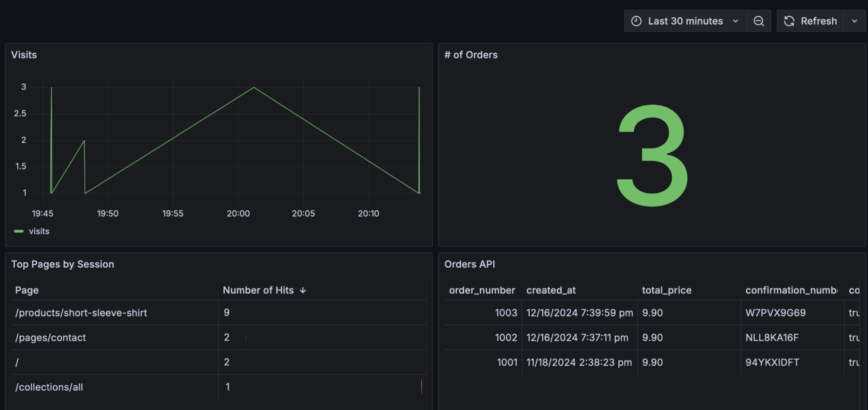Open the # of Orders panel menu
The width and height of the screenshot is (868, 410).
[x=471, y=55]
